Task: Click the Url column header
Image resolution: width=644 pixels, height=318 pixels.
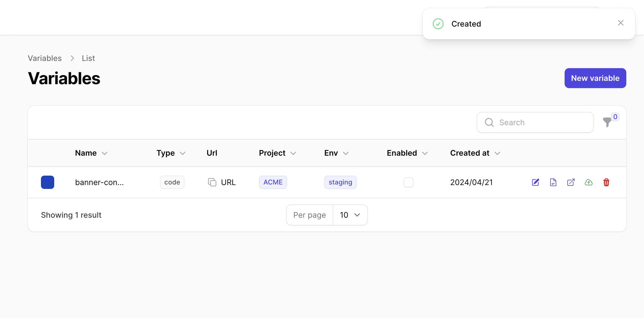Action: (x=212, y=153)
